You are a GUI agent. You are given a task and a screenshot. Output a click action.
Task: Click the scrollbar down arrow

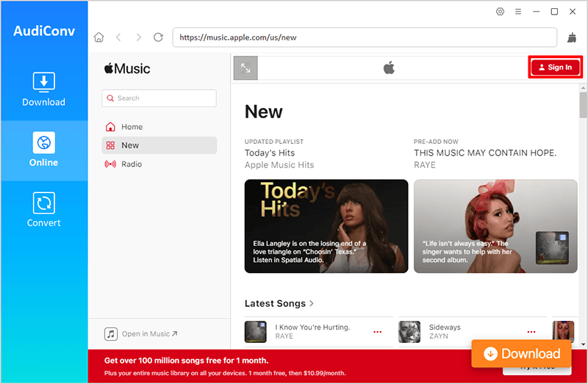tap(583, 344)
